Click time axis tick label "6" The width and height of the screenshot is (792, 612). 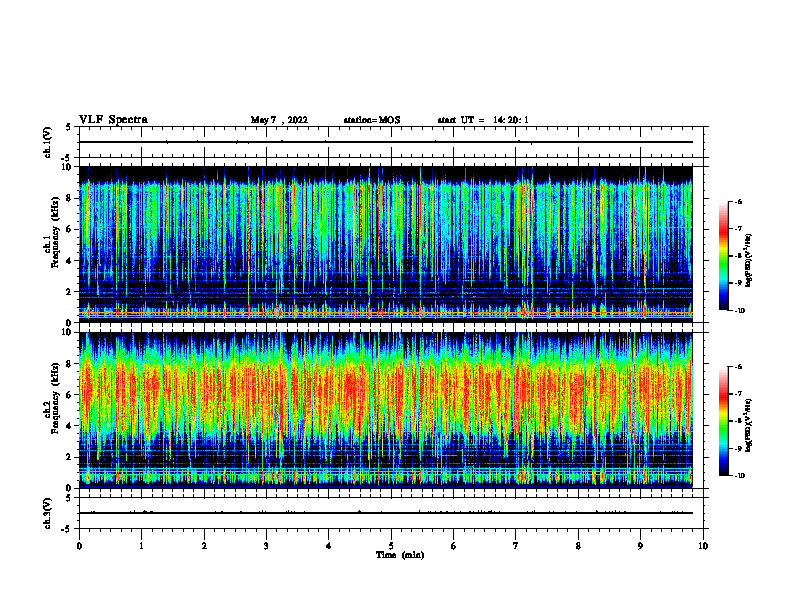454,546
